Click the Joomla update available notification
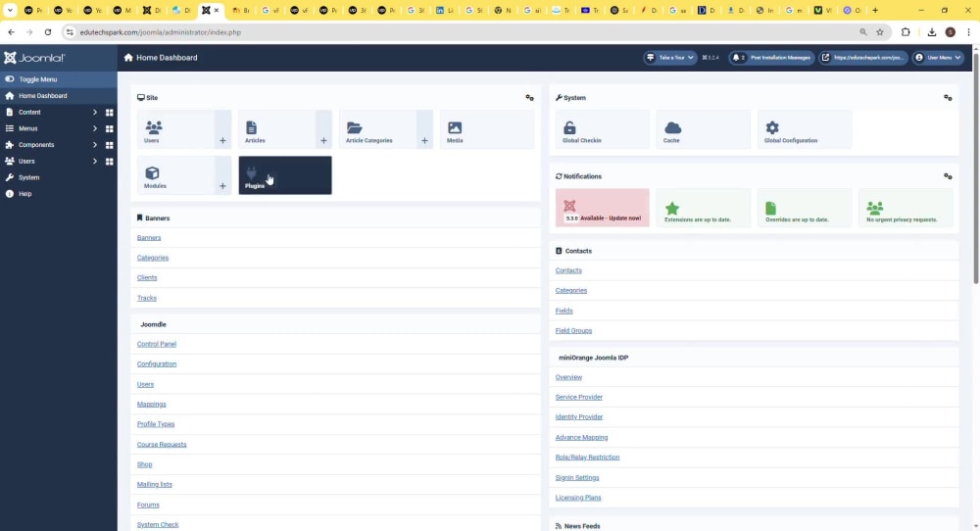The width and height of the screenshot is (980, 531). point(603,208)
